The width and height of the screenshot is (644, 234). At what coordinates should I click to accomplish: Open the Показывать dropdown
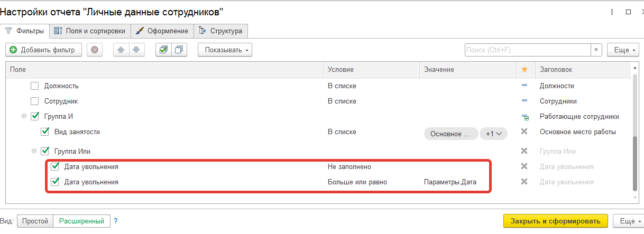[x=225, y=50]
